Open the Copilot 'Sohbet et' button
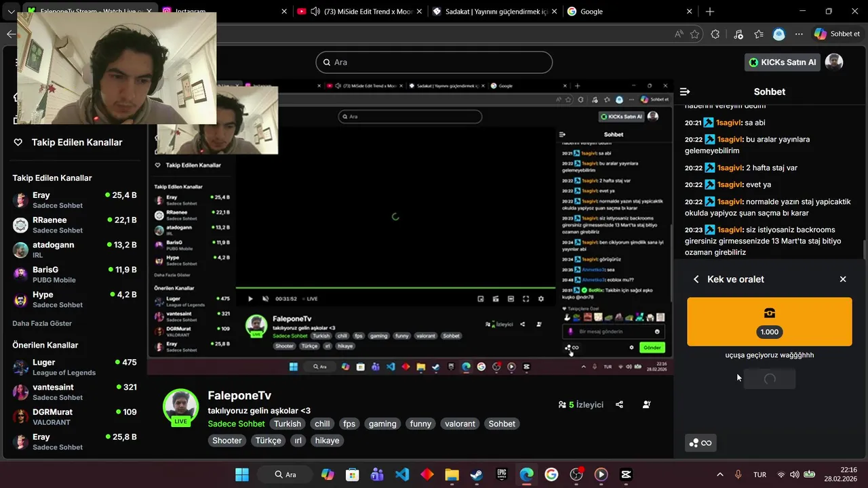The height and width of the screenshot is (488, 868). click(x=837, y=34)
